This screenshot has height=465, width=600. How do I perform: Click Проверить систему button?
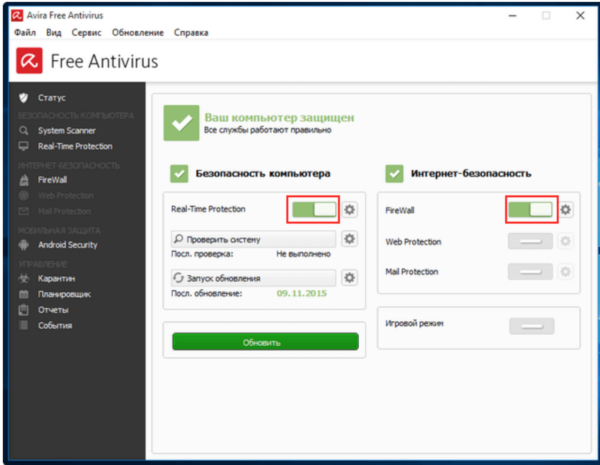(253, 239)
